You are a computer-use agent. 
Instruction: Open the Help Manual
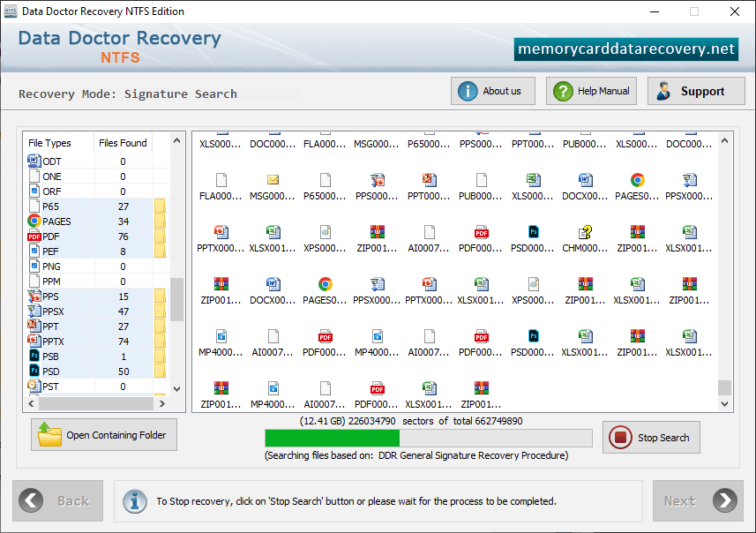(x=591, y=91)
